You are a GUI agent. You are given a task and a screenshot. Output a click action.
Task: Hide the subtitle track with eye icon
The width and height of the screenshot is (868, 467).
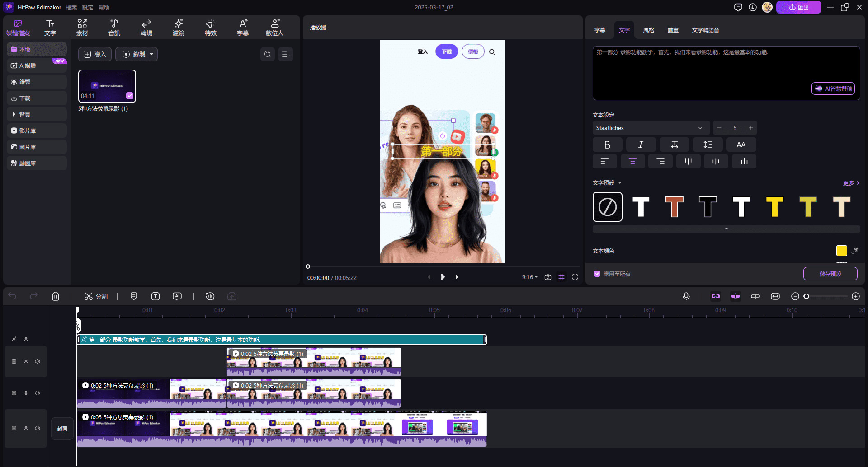[x=26, y=339]
